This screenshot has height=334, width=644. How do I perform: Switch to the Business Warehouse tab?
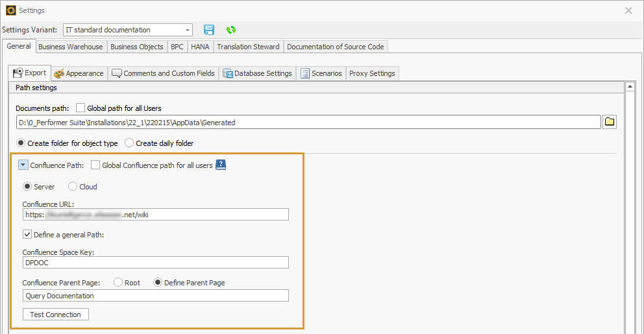(x=70, y=47)
